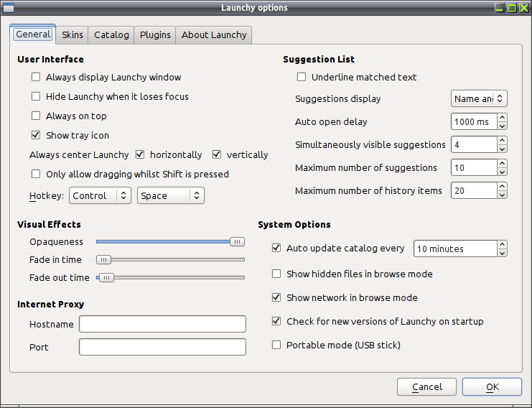The image size is (532, 408).
Task: Open the Control hotkey modifier dropdown
Action: [x=100, y=195]
